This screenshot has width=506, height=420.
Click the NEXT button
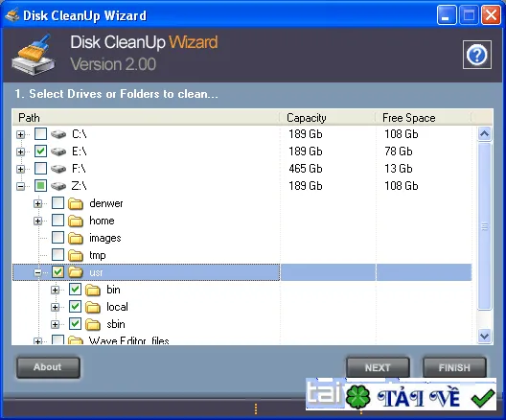click(x=378, y=367)
